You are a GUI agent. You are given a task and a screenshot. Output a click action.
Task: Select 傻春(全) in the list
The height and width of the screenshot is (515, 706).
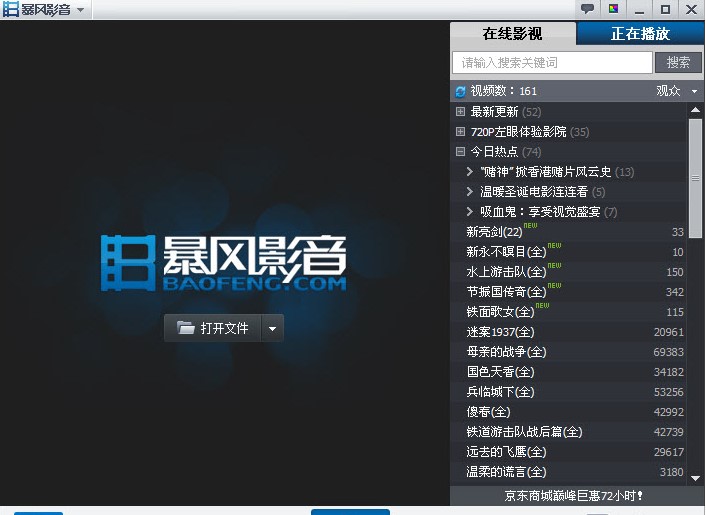coord(569,412)
